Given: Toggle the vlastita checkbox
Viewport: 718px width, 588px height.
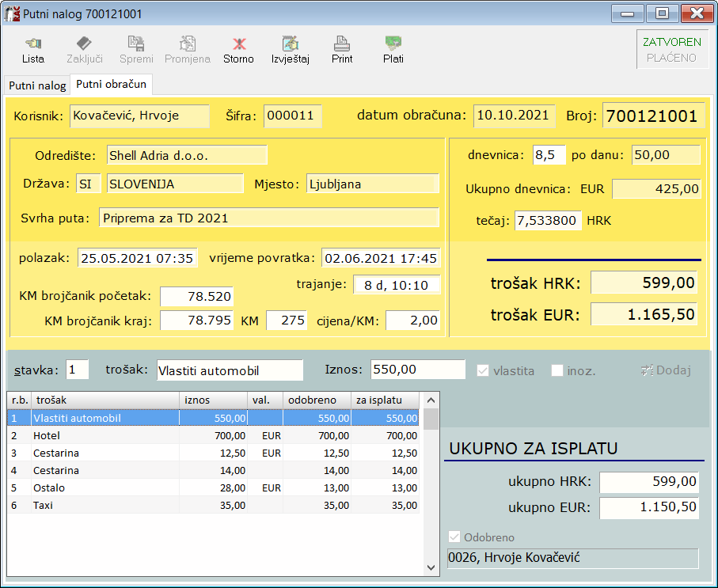Looking at the screenshot, I should click(x=482, y=370).
